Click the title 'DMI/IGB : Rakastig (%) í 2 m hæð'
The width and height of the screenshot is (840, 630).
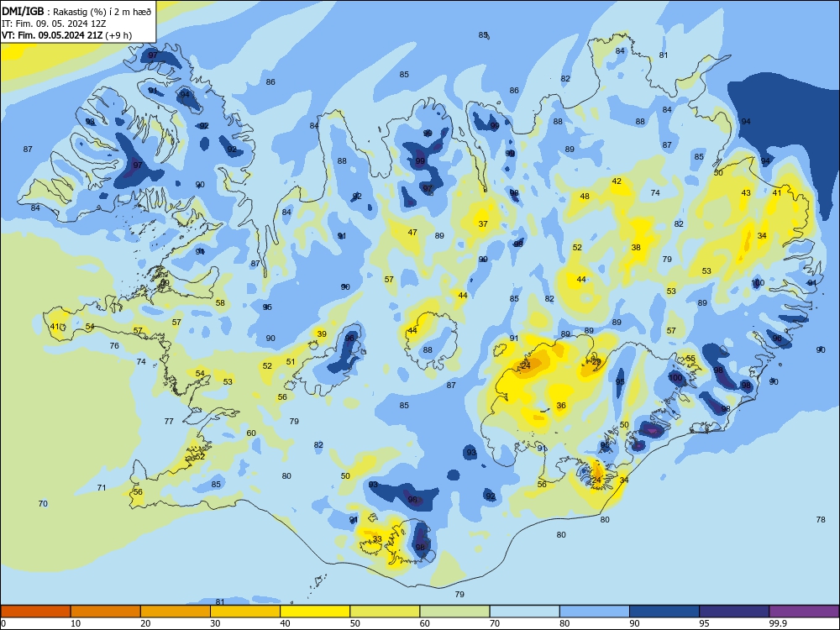click(76, 11)
